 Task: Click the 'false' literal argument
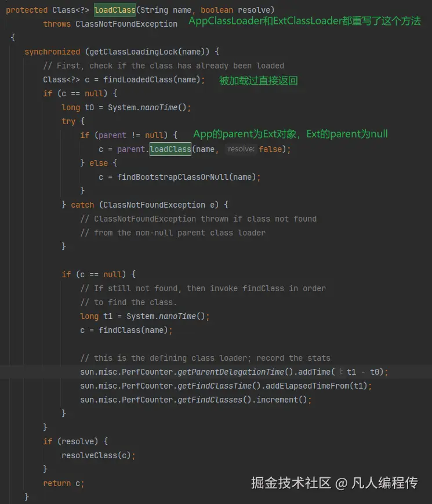(270, 149)
